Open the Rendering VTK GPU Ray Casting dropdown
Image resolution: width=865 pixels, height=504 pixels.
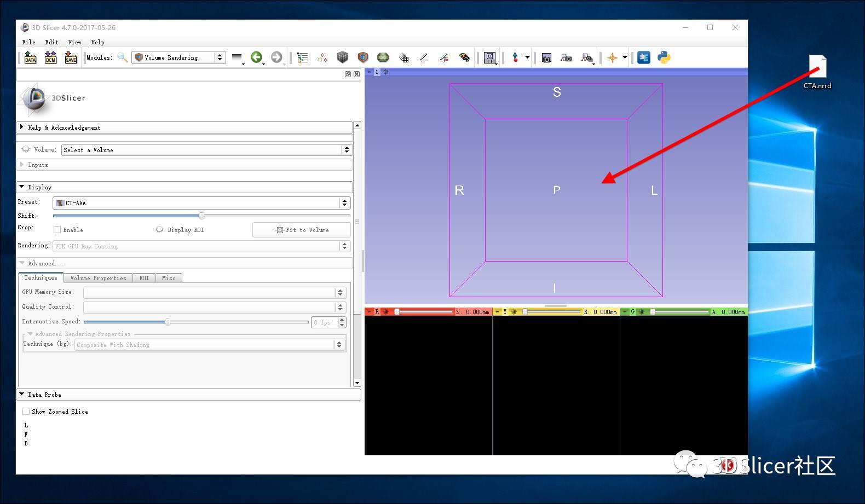tap(201, 246)
